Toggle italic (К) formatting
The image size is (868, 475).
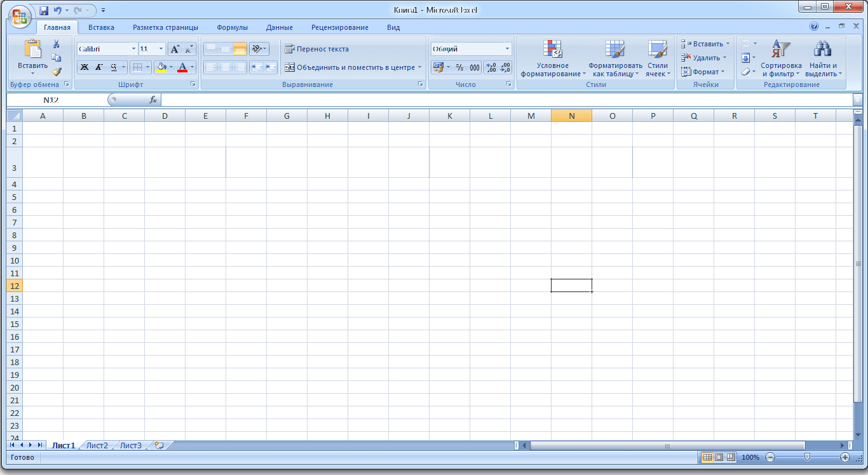[99, 67]
